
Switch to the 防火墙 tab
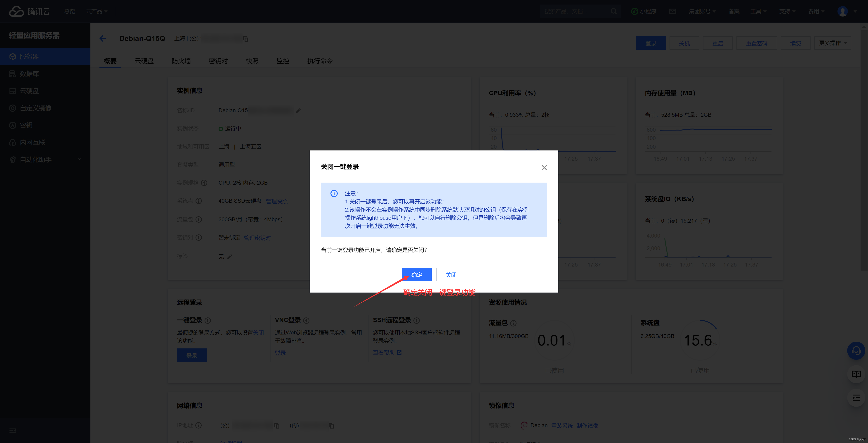tap(181, 61)
